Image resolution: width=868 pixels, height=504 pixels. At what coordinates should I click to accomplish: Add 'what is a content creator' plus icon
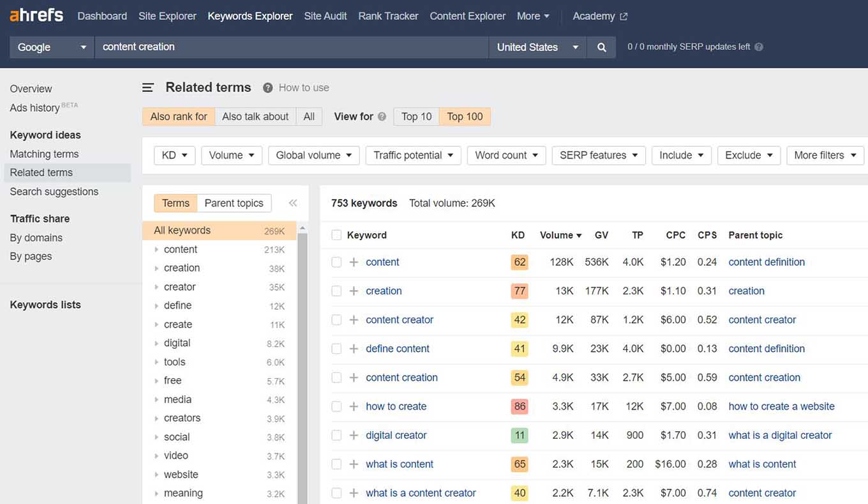[354, 493]
